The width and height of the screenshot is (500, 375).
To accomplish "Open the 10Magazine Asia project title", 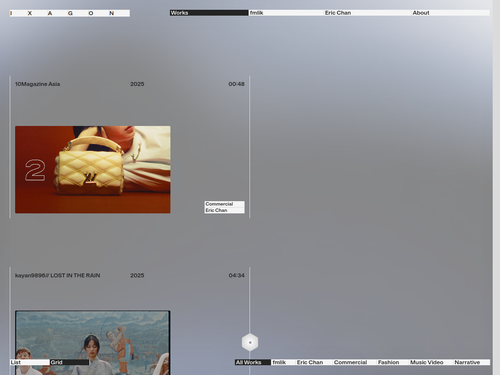I will coord(38,84).
